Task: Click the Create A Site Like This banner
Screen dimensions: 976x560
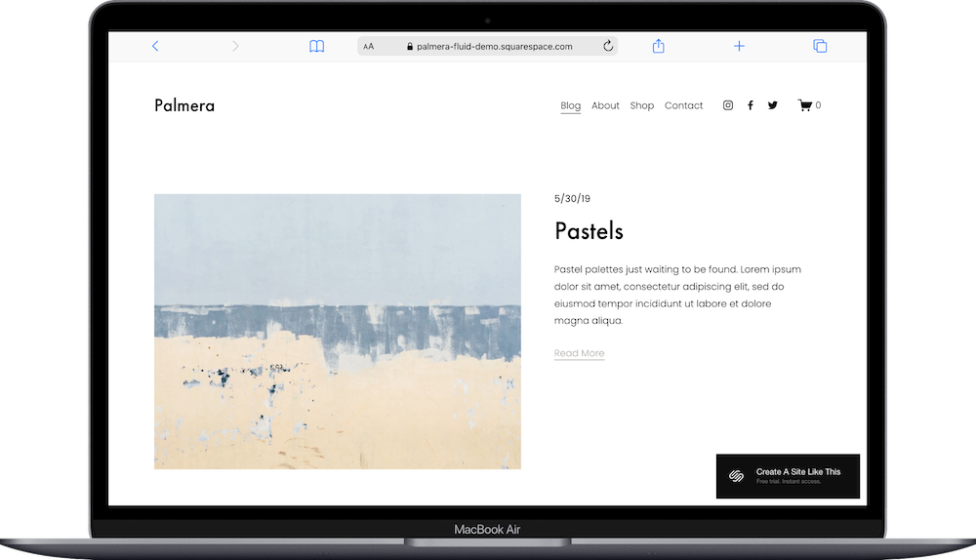Action: (788, 476)
